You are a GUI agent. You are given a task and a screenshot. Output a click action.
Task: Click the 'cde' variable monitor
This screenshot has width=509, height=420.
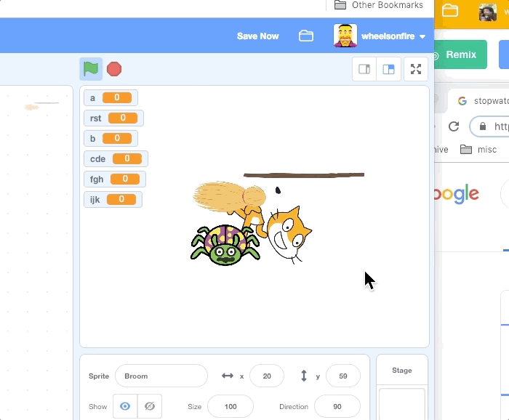tap(116, 159)
